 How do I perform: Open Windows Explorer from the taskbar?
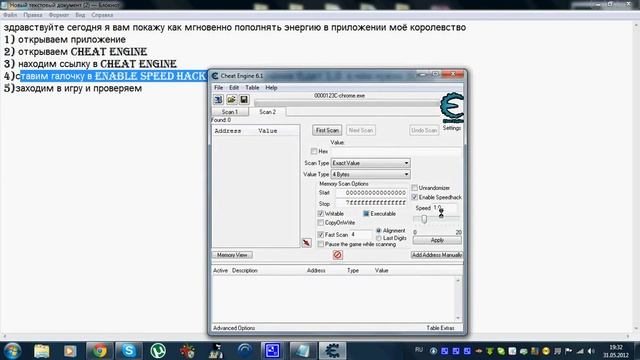tap(42, 351)
